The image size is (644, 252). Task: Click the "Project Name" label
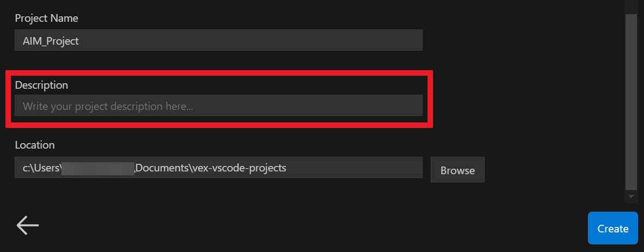coord(46,18)
